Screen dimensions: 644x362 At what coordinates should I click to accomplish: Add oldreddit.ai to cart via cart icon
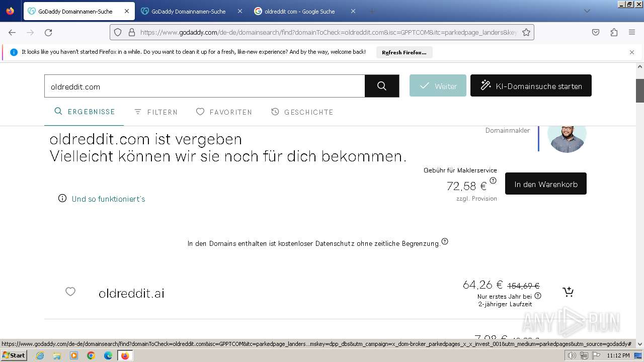point(568,292)
